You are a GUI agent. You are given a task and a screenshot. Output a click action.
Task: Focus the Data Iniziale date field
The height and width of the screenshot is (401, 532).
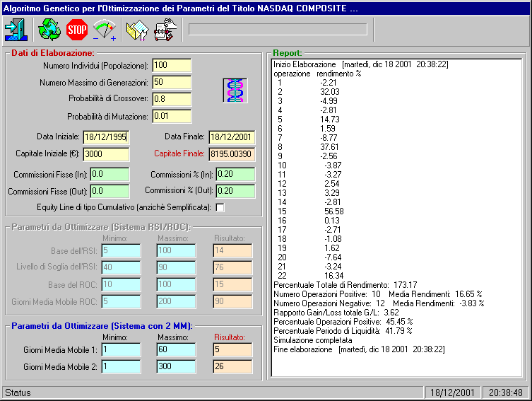pos(106,137)
